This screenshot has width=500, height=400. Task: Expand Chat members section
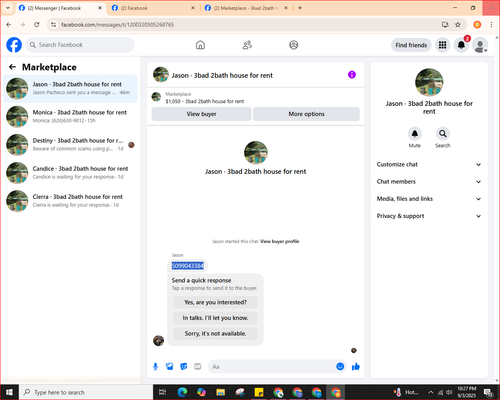(x=429, y=182)
